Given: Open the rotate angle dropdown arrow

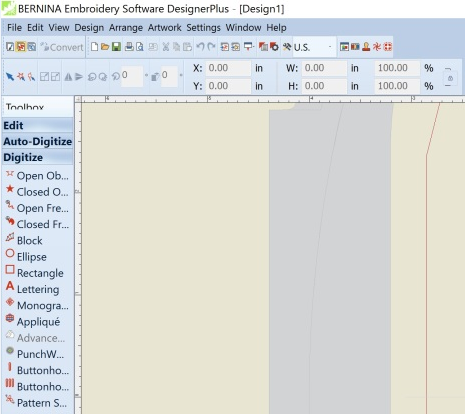Looking at the screenshot, I should [x=146, y=75].
